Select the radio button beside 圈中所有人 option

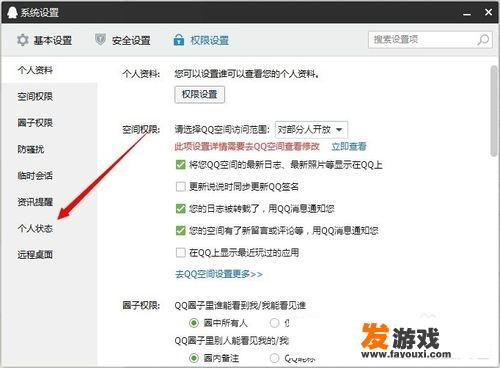274,323
